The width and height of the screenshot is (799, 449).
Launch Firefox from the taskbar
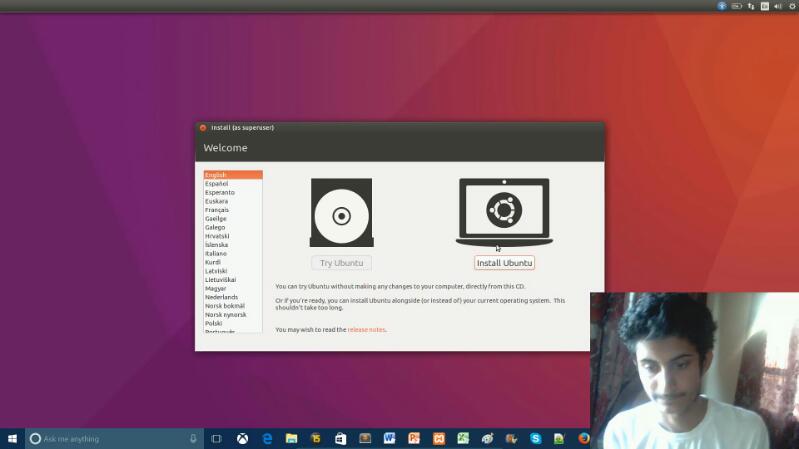[x=583, y=438]
